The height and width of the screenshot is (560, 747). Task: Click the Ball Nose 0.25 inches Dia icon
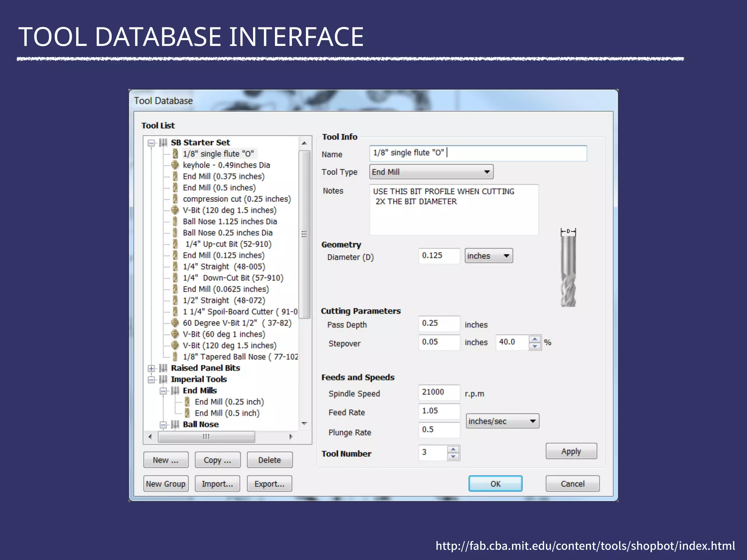click(x=175, y=233)
